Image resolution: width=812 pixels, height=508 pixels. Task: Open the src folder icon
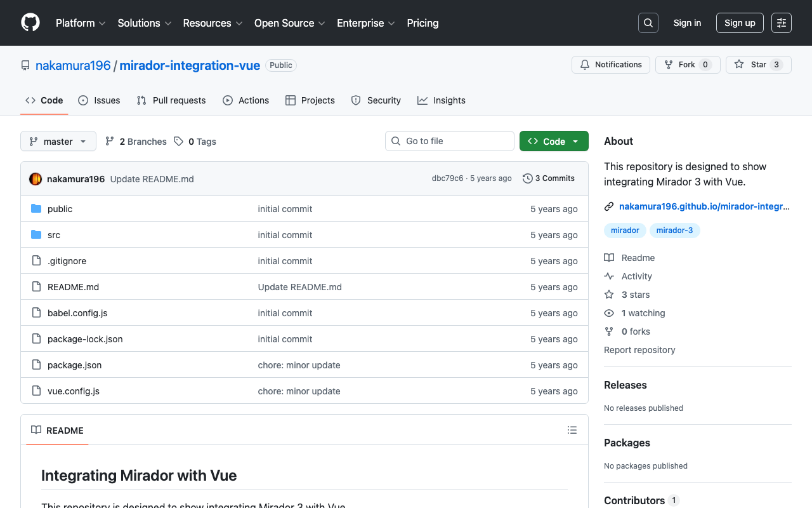pyautogui.click(x=36, y=234)
